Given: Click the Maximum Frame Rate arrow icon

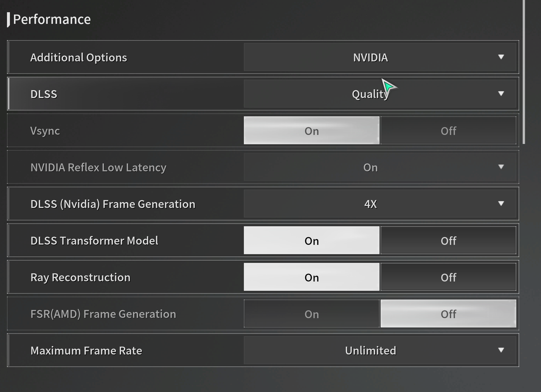Looking at the screenshot, I should [501, 350].
